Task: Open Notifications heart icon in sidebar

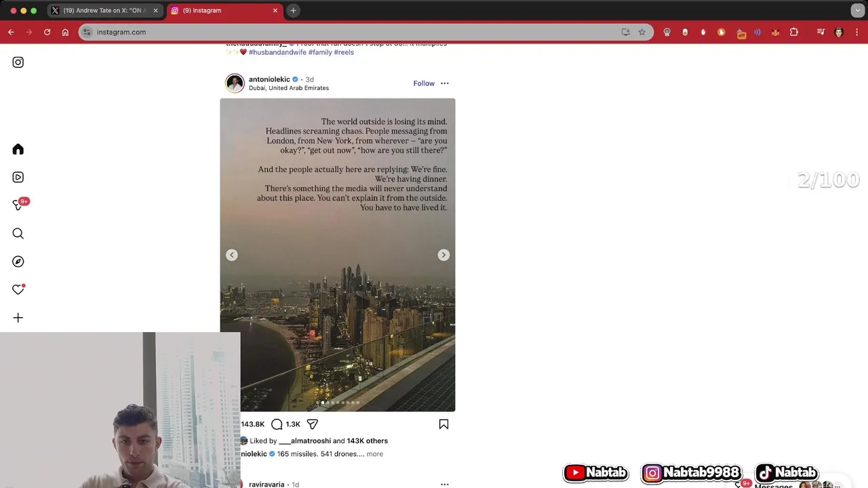Action: click(x=18, y=289)
